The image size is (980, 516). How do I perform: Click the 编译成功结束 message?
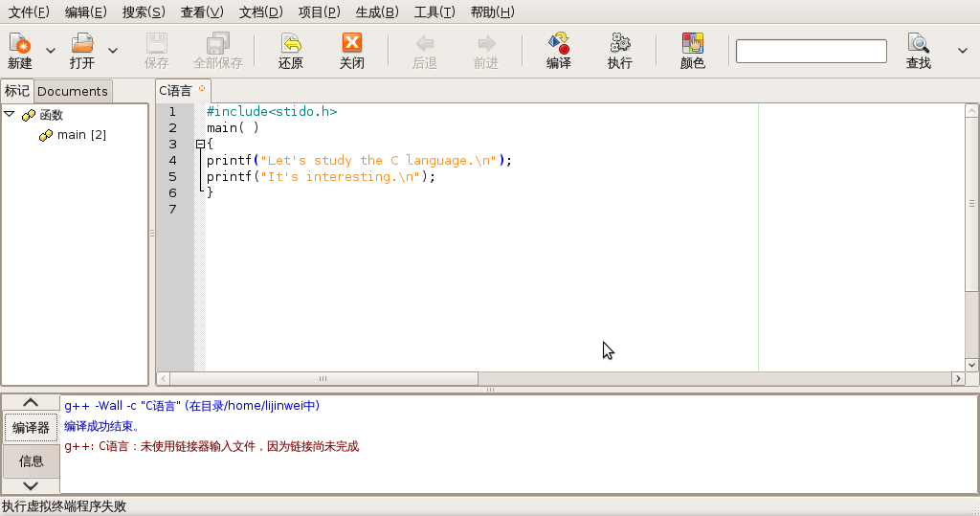tap(101, 426)
